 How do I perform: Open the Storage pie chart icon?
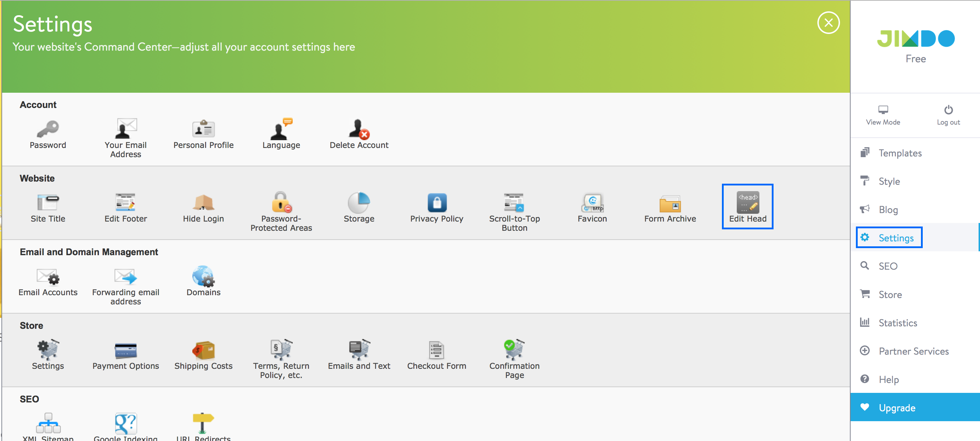(358, 203)
